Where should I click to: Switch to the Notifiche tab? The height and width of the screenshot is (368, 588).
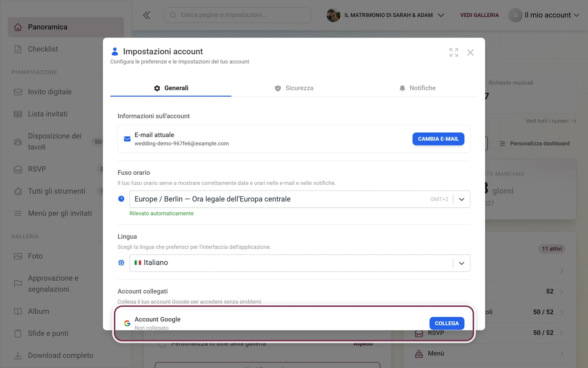417,88
